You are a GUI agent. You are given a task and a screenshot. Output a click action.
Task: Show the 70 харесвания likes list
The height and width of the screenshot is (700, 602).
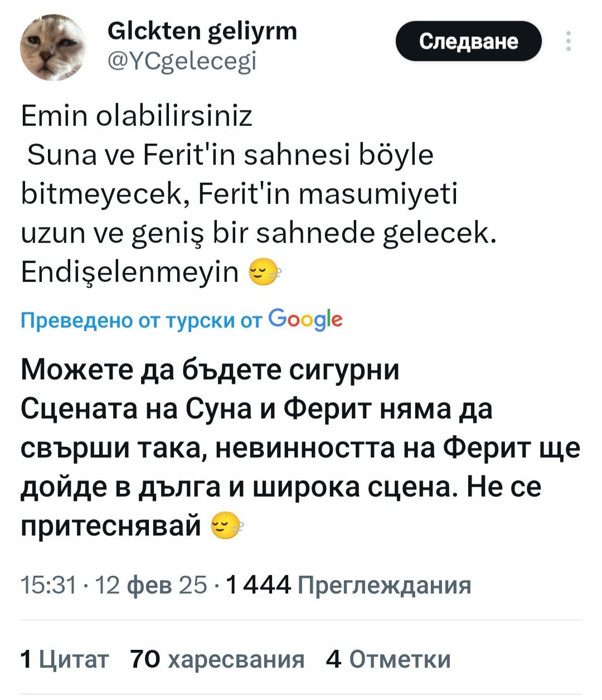coord(217,659)
